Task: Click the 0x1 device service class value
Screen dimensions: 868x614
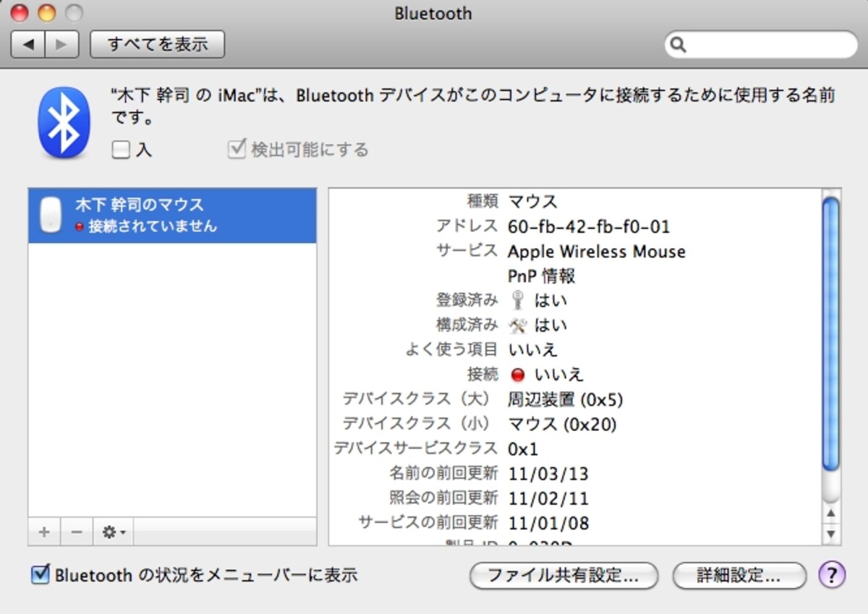Action: point(523,449)
